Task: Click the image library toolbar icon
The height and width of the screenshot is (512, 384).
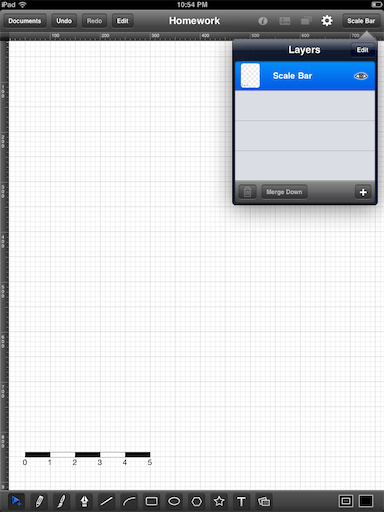Action: [x=284, y=21]
